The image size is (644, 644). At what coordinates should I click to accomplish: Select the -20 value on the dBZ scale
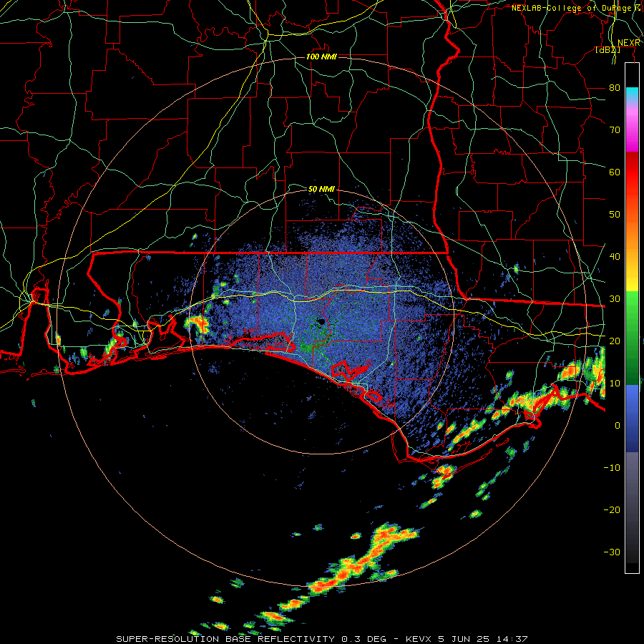click(612, 510)
